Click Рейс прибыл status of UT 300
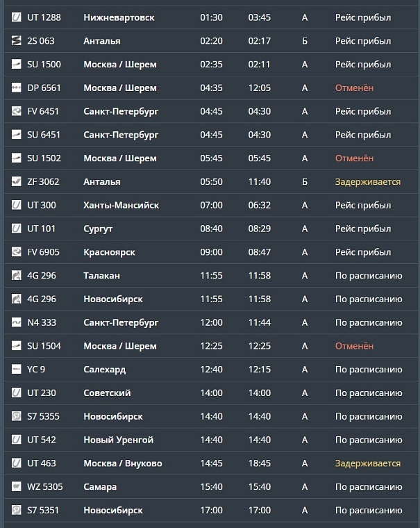This screenshot has width=420, height=528. (x=363, y=206)
